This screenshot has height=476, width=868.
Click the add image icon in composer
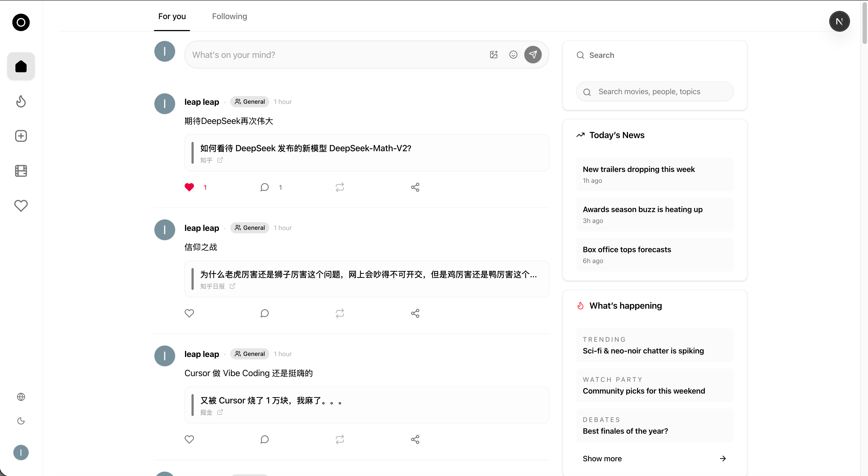[494, 55]
